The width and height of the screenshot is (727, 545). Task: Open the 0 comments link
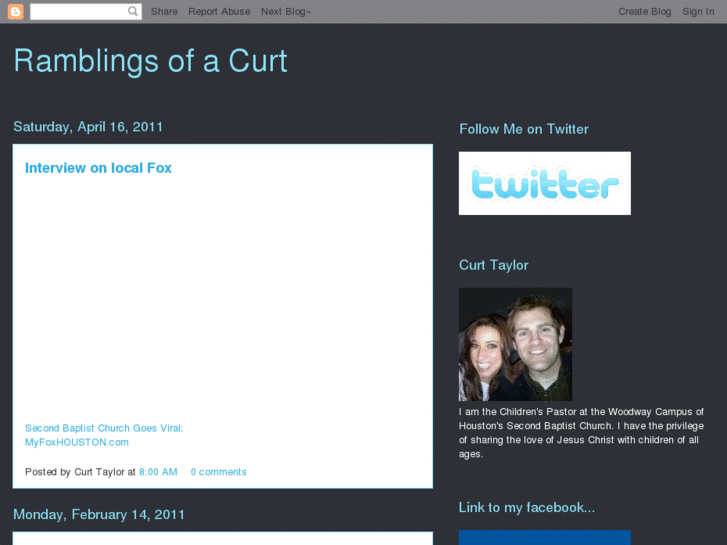click(218, 472)
